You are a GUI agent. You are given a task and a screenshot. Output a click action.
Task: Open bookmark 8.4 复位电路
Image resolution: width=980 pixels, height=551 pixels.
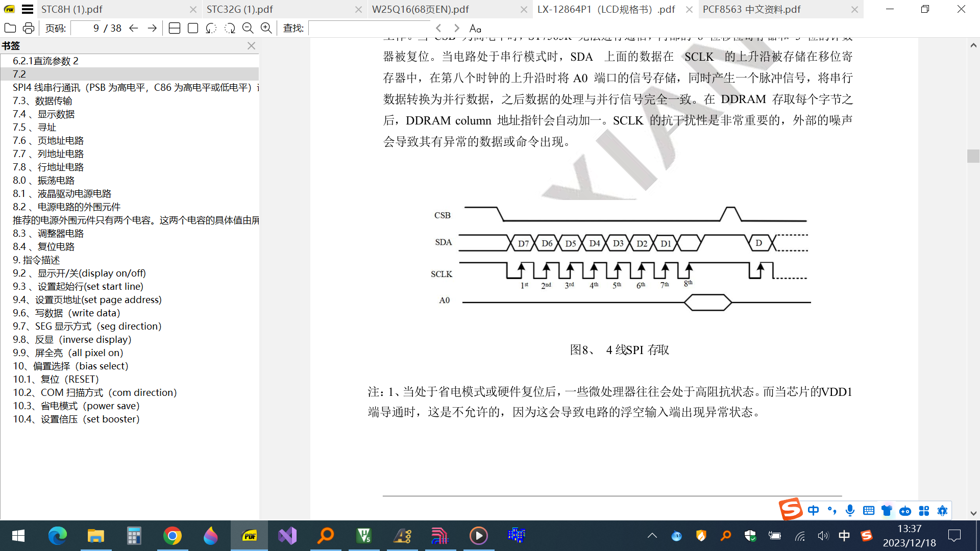pos(130,246)
